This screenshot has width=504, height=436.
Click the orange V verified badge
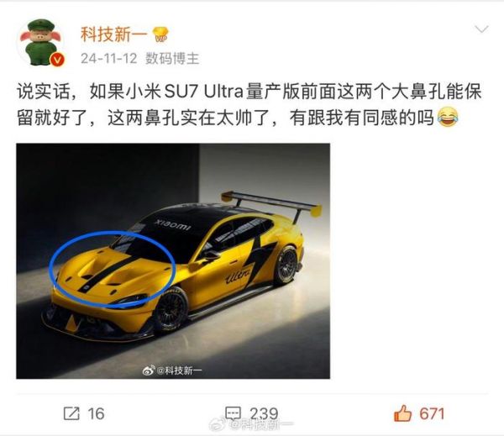click(x=57, y=60)
